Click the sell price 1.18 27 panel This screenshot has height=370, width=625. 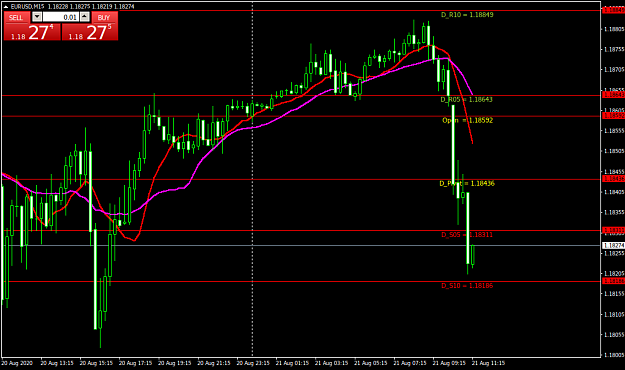click(32, 32)
